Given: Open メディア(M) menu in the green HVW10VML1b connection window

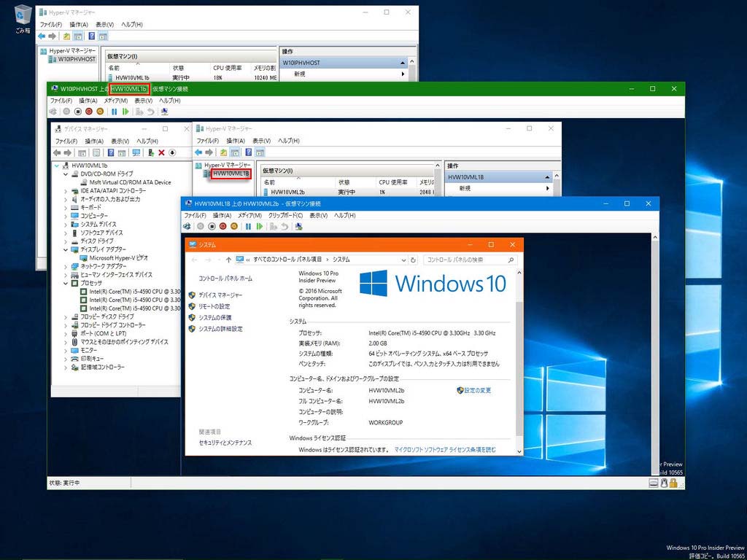Looking at the screenshot, I should click(x=116, y=101).
